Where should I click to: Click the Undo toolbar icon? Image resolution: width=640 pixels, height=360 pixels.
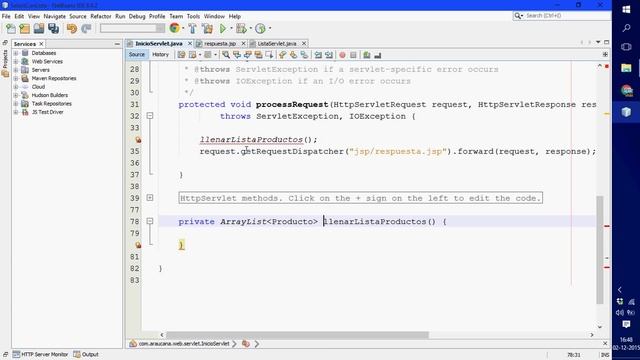[x=72, y=28]
